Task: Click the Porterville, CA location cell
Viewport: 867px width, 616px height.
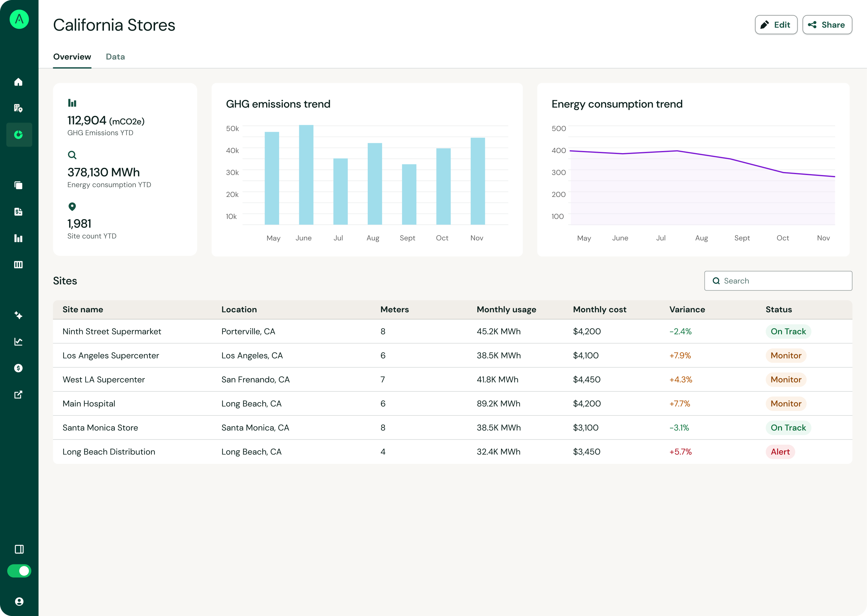Action: [x=248, y=331]
